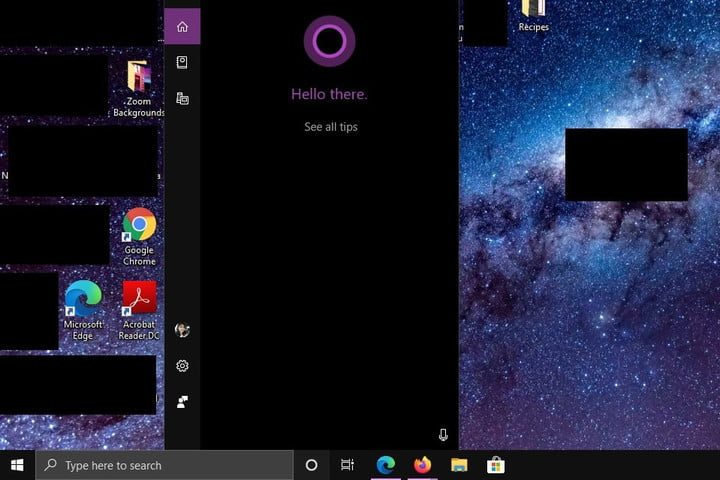Screen dimensions: 720x480
Task: Click the Type here to search box
Action: [x=165, y=465]
